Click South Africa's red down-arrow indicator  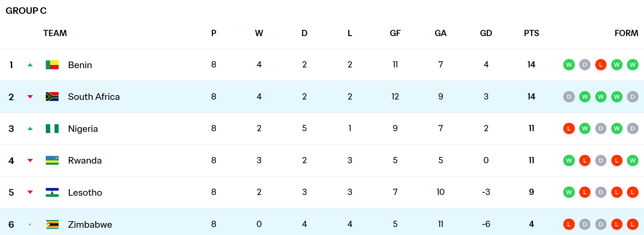[x=30, y=97]
